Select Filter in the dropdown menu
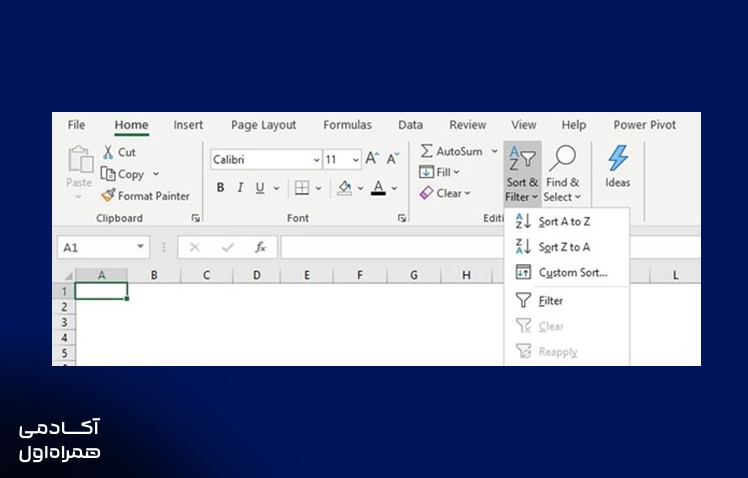 click(x=567, y=301)
